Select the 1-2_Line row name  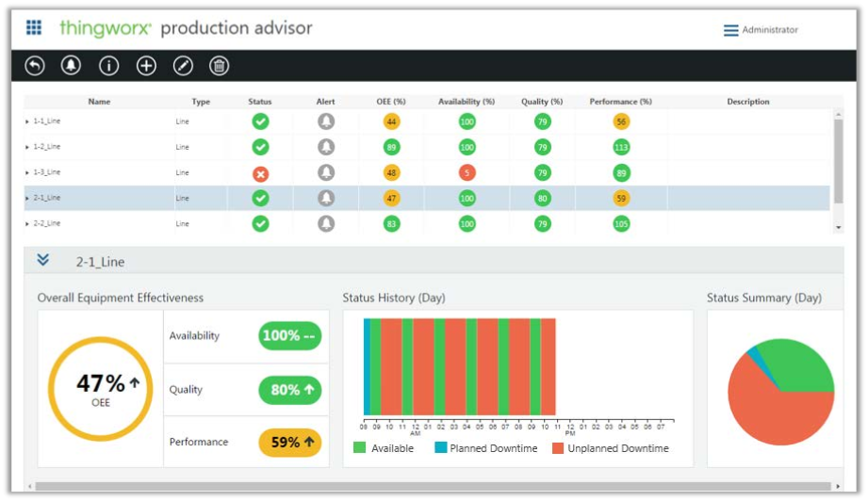tap(47, 147)
